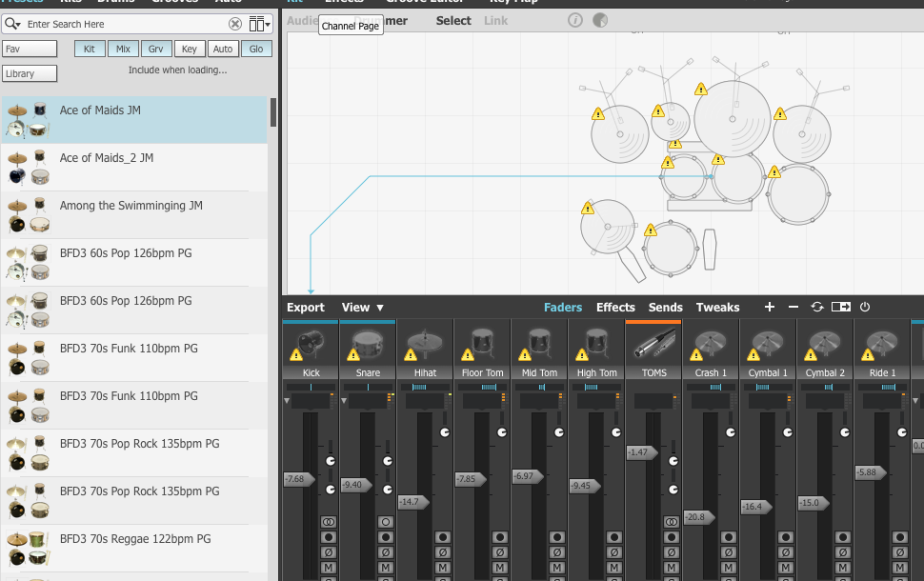Click the Floor Tom channel icon
The height and width of the screenshot is (581, 924).
pos(482,344)
